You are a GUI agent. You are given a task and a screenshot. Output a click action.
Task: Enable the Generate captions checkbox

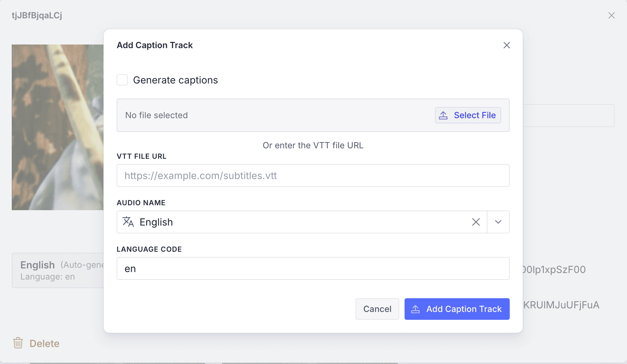[122, 80]
